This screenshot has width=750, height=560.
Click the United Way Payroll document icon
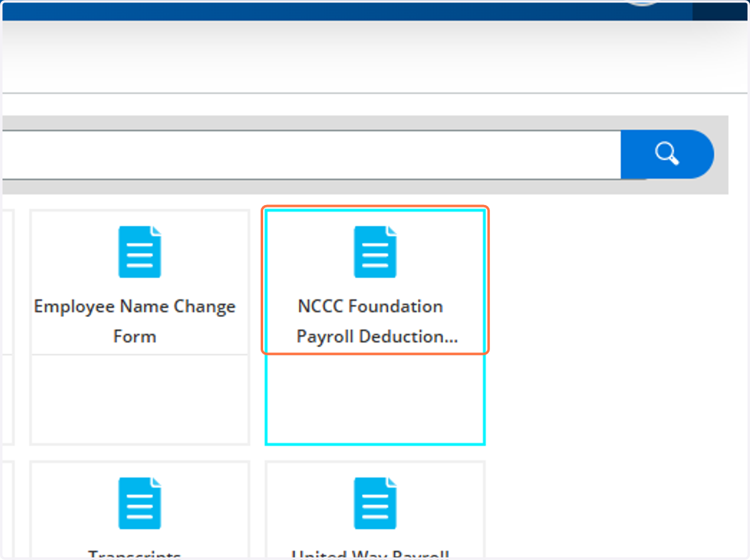point(375,504)
